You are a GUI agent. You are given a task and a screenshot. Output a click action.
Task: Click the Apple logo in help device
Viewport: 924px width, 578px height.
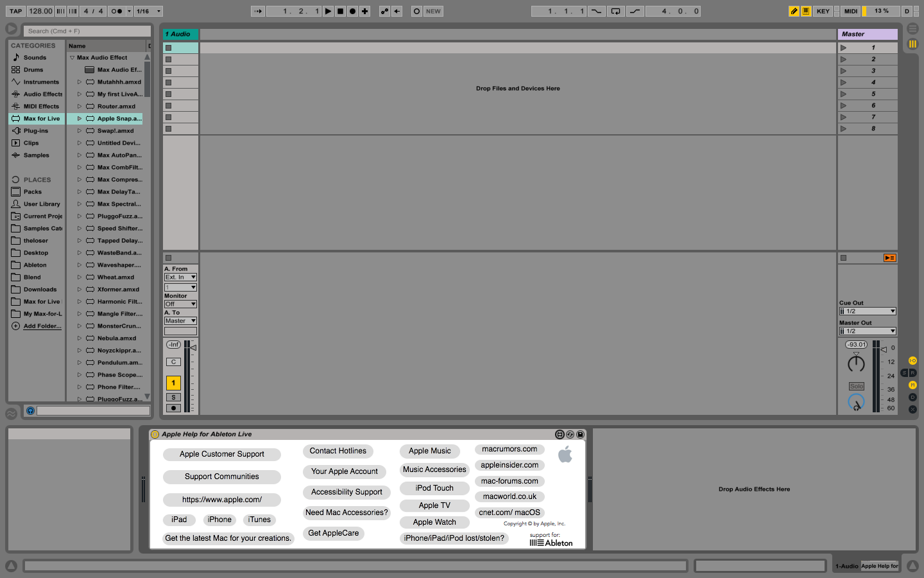(x=565, y=455)
